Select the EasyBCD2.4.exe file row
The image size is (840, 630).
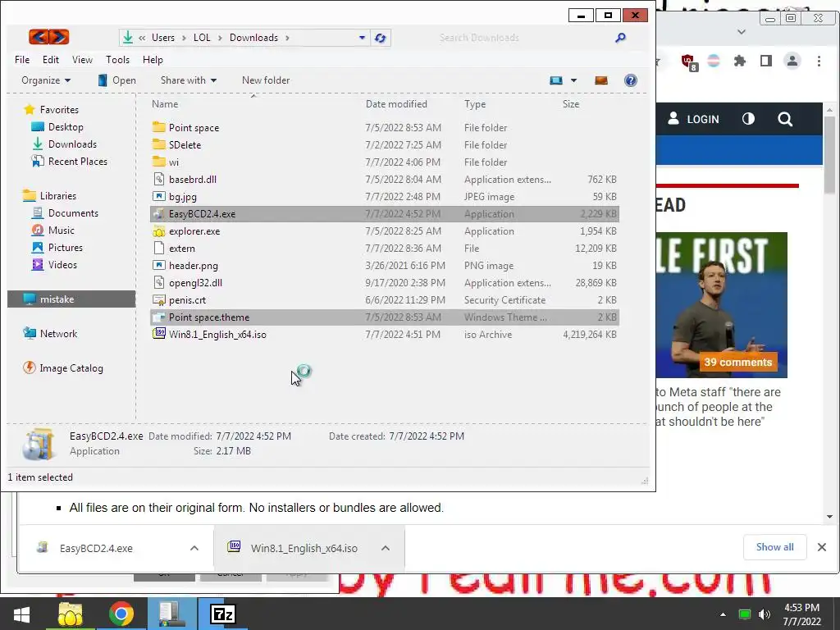pyautogui.click(x=384, y=214)
